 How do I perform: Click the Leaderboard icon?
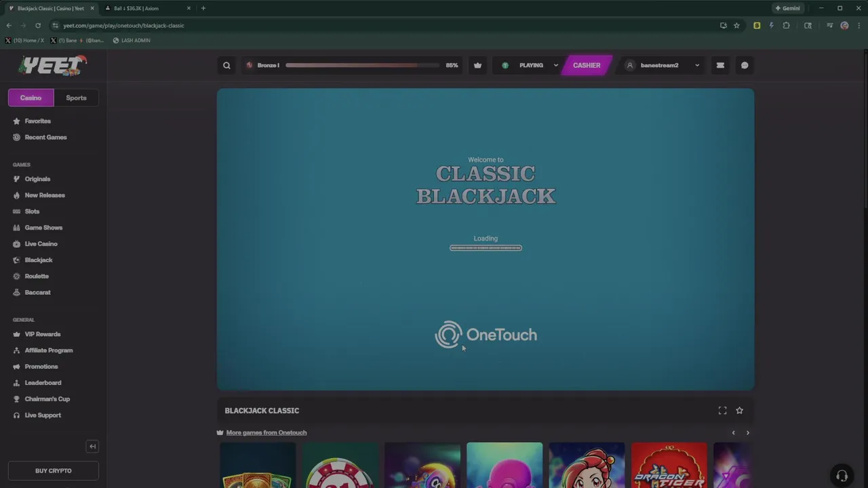click(17, 383)
